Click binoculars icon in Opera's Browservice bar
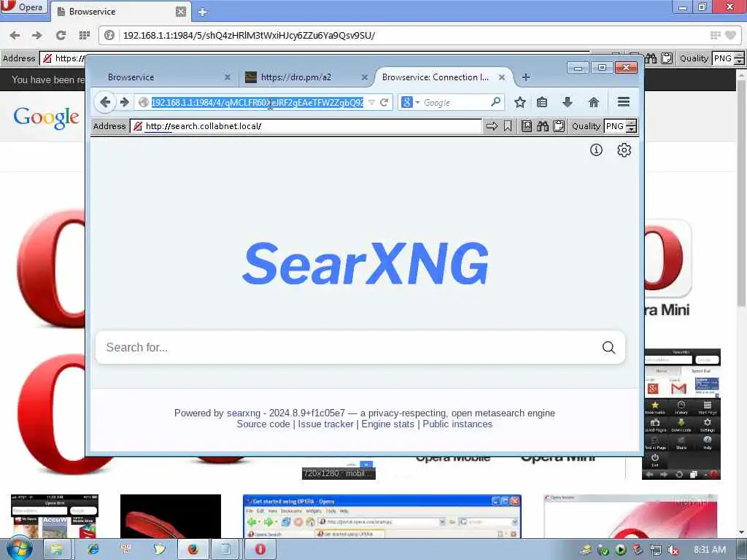Image resolution: width=747 pixels, height=560 pixels. coord(651,58)
